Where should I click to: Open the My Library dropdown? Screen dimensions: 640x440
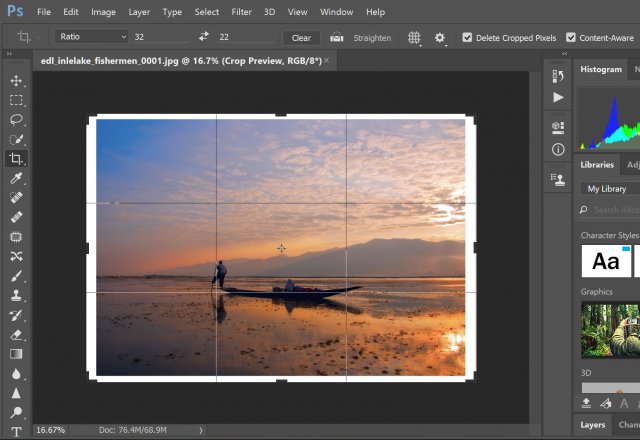(610, 189)
